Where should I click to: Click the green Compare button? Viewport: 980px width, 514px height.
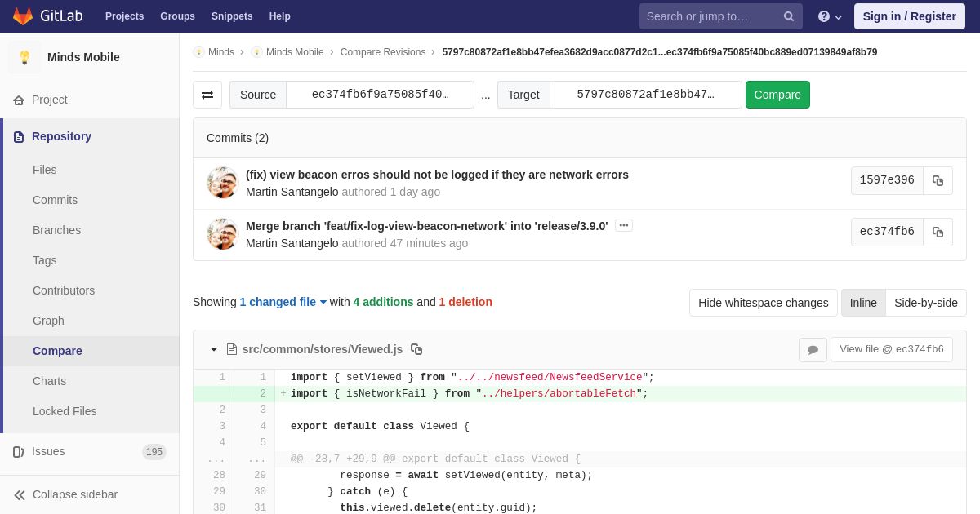[x=777, y=95]
